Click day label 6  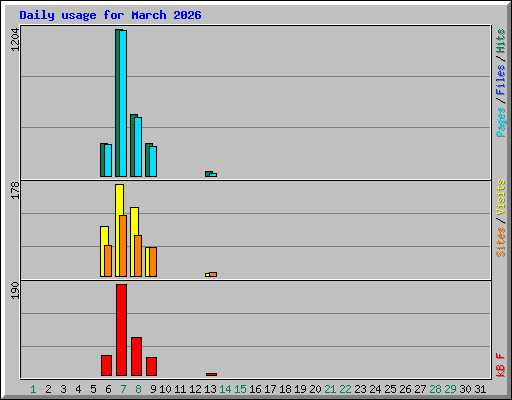(108, 389)
